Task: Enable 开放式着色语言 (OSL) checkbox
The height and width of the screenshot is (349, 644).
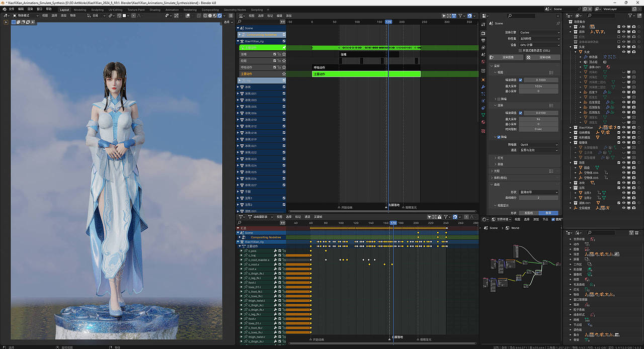Action: click(521, 51)
